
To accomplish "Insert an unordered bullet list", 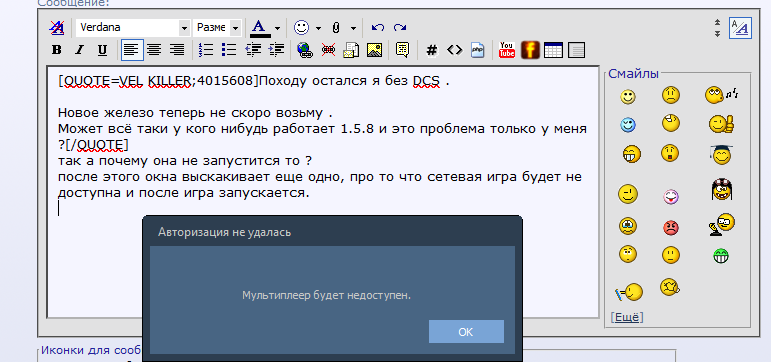I will pos(229,50).
